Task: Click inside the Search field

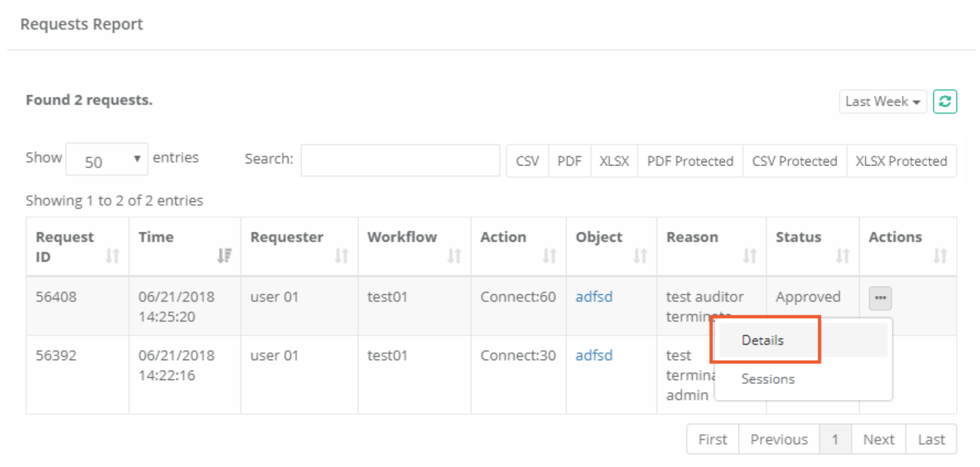Action: click(399, 160)
